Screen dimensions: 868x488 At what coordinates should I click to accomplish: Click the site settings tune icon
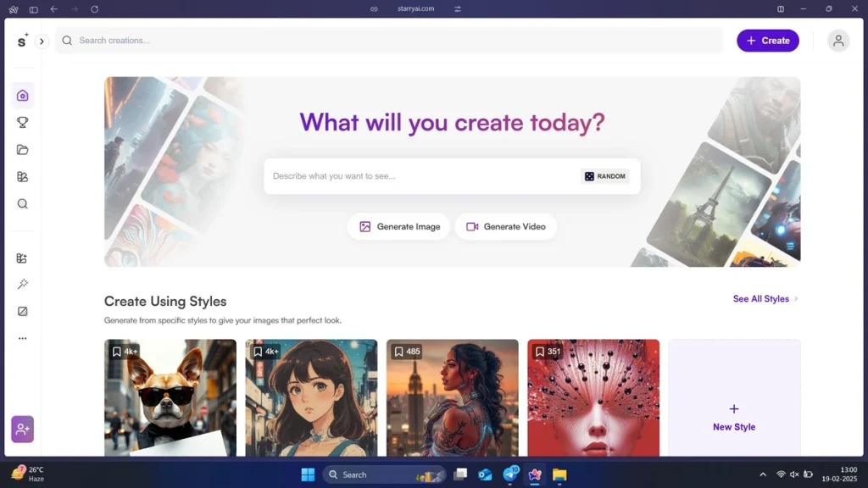tap(458, 8)
